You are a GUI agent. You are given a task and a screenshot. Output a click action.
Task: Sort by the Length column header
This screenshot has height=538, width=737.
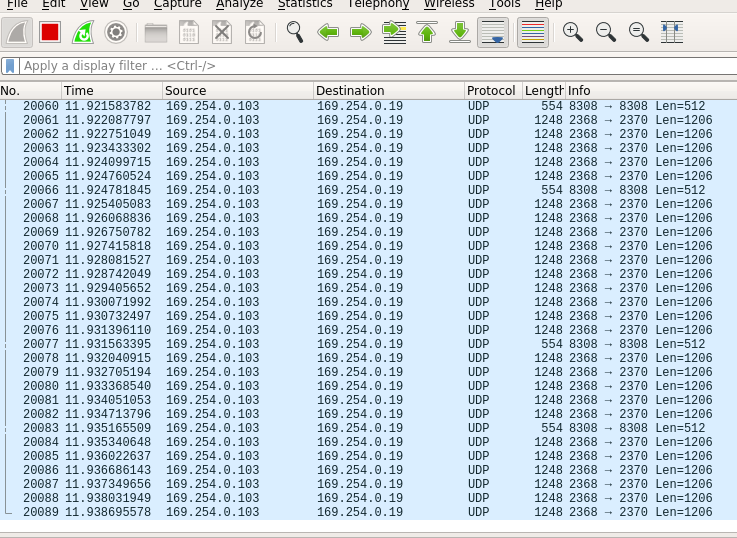click(x=544, y=90)
